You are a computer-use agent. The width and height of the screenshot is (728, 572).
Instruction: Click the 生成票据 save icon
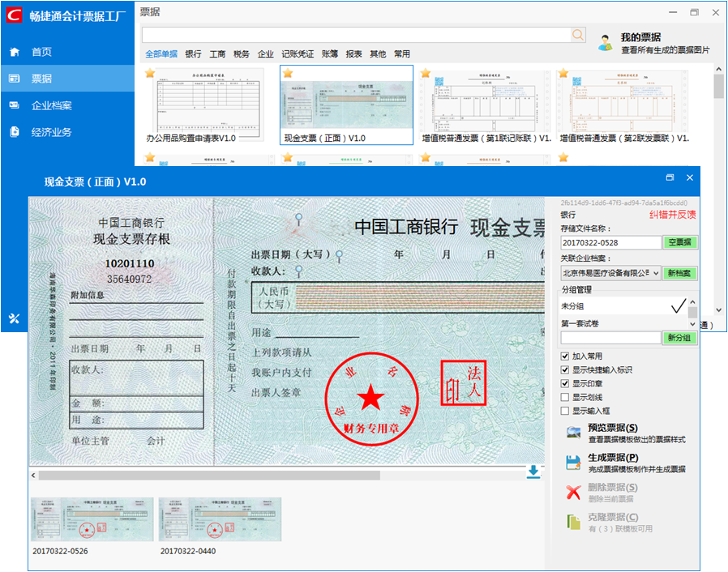coord(573,463)
